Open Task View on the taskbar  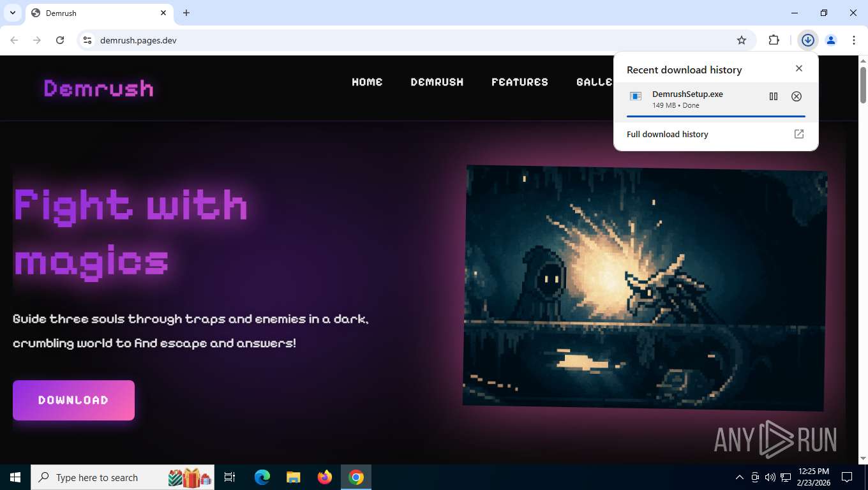click(230, 477)
